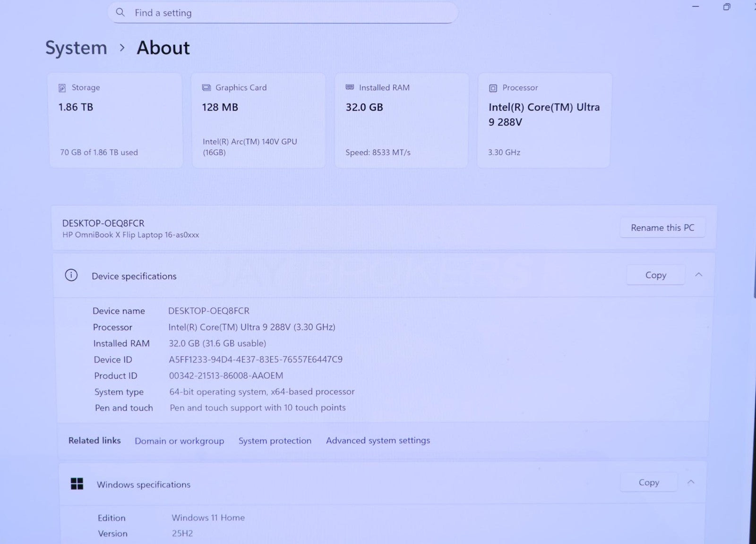
Task: Open System protection link
Action: pos(275,441)
